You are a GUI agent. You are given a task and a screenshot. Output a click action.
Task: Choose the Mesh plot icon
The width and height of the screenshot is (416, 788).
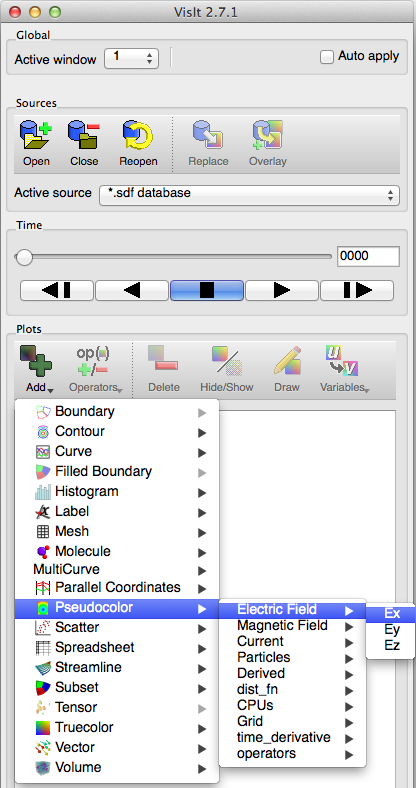click(43, 532)
